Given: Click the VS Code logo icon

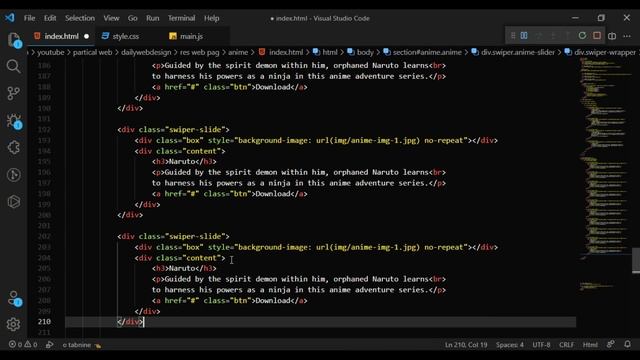Looking at the screenshot, I should click(x=10, y=18).
